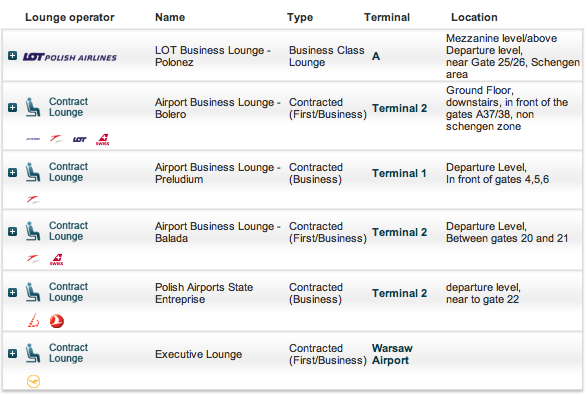This screenshot has width=588, height=395.
Task: Sort by the Terminal column header
Action: pyautogui.click(x=387, y=17)
